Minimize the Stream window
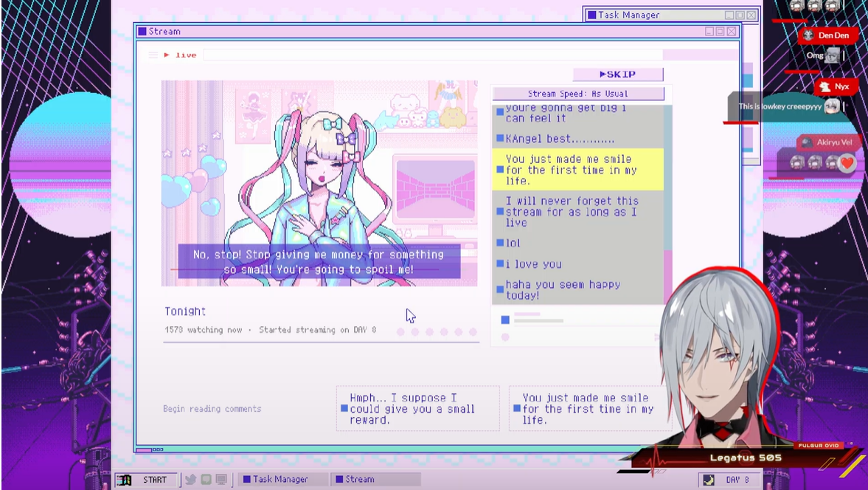868x490 pixels. (709, 32)
